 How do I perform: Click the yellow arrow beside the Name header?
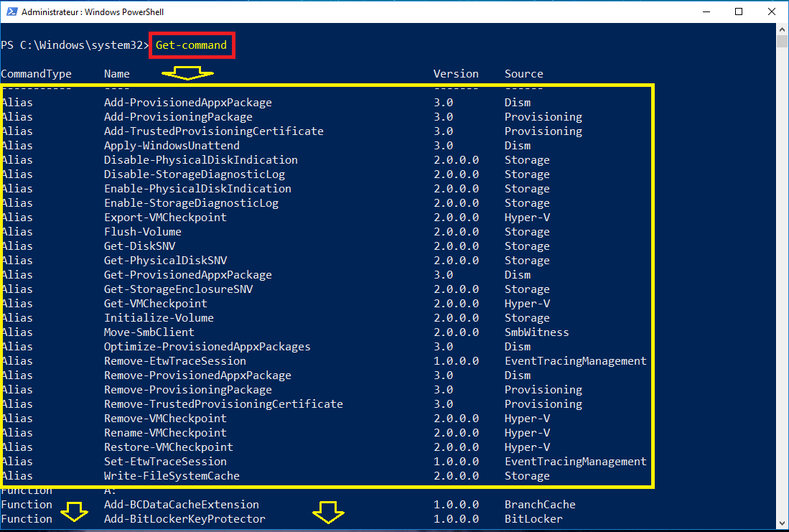pos(187,73)
